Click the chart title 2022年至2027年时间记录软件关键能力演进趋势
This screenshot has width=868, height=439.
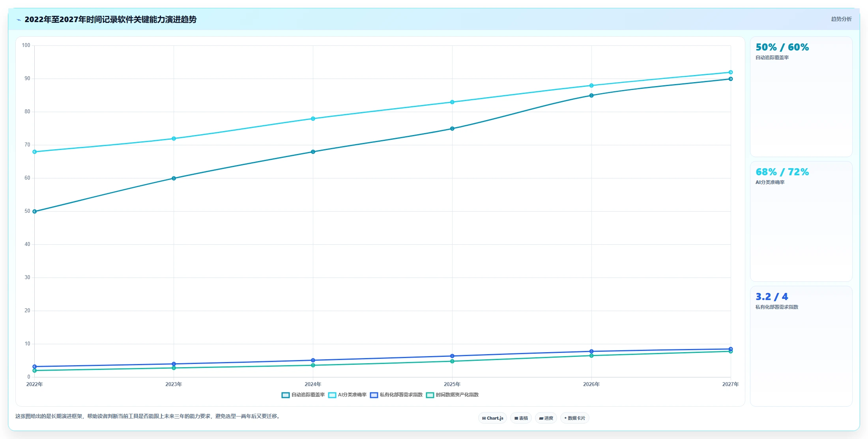[110, 19]
